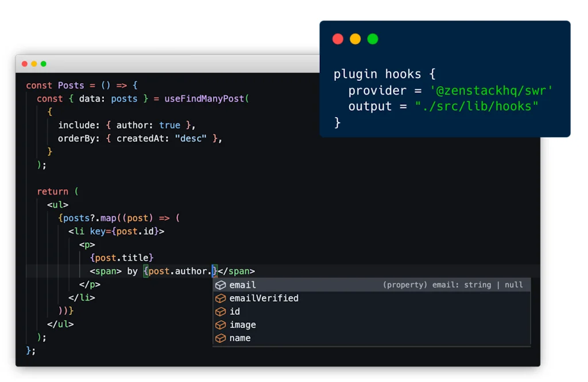Select the cube icon beside the id suggestion
588x382 pixels.
(x=221, y=311)
